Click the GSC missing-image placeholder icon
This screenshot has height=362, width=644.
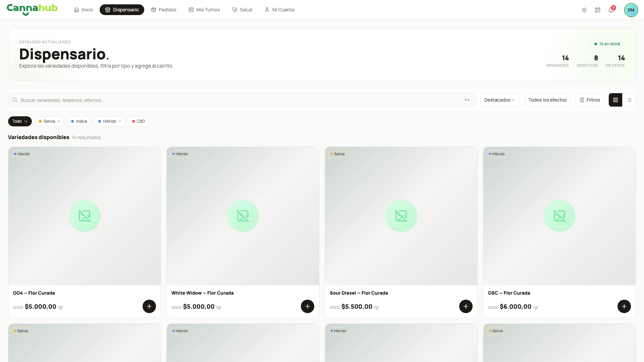[x=559, y=216]
